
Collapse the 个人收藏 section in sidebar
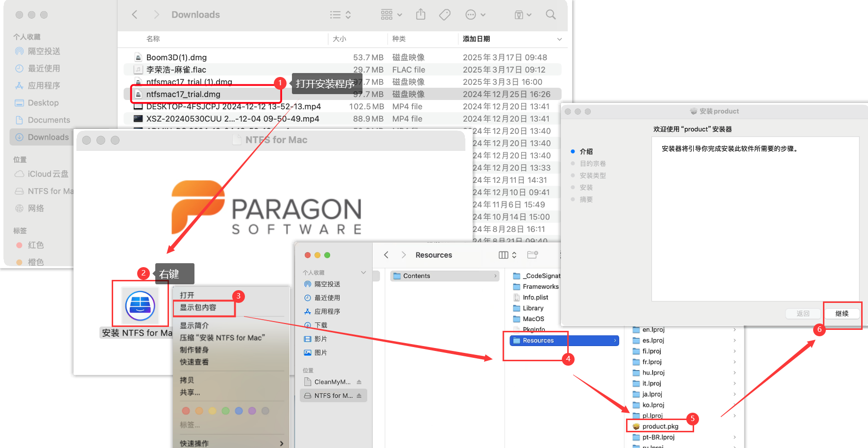363,273
